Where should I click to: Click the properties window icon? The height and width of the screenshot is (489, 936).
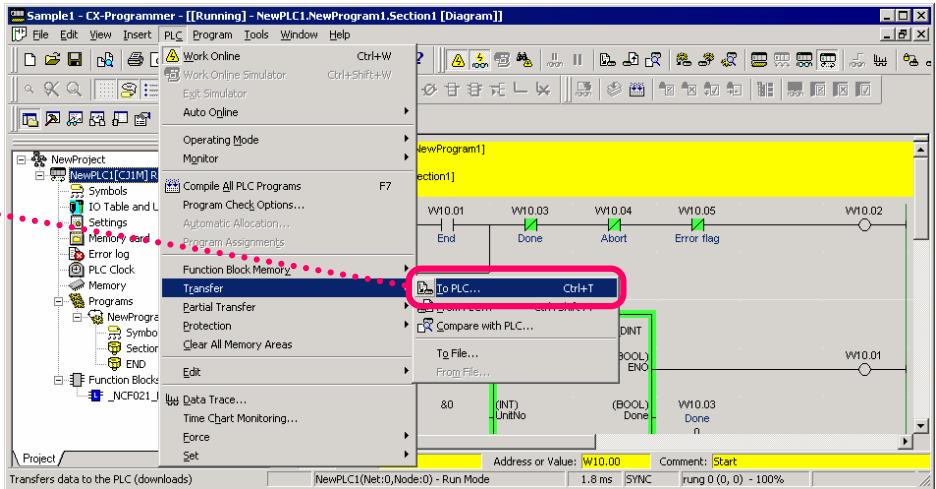point(142,119)
